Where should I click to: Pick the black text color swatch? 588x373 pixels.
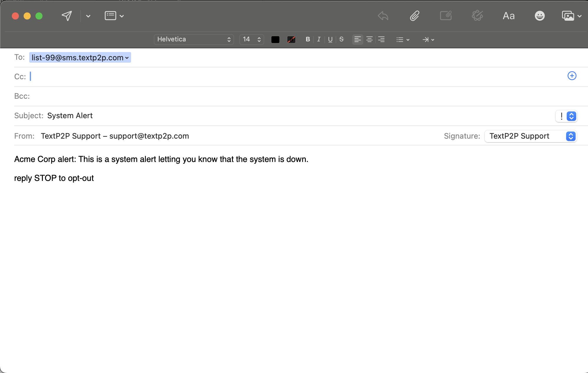point(275,40)
